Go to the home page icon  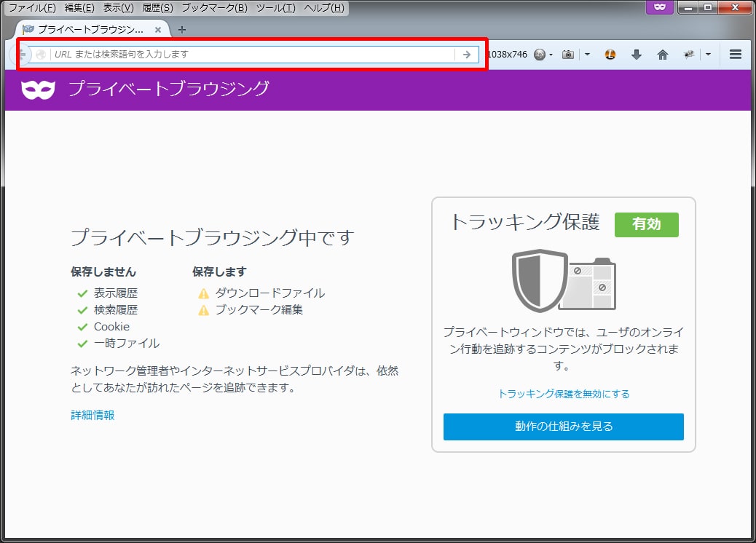tap(662, 55)
